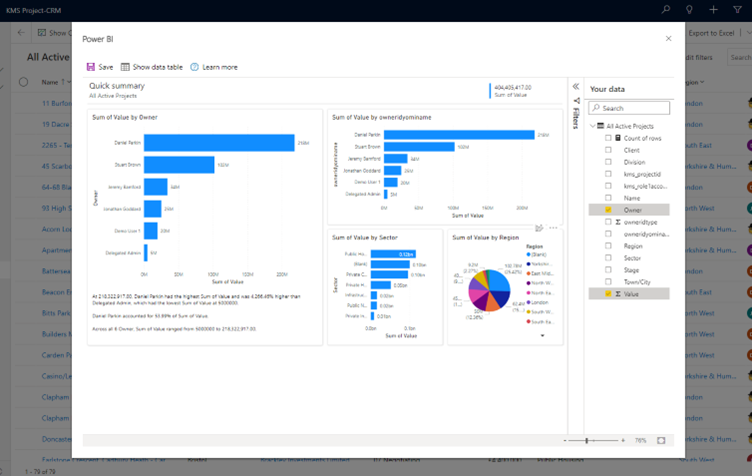Open the 93 High S record link
Viewport: 752px width, 476px height.
pyautogui.click(x=56, y=208)
